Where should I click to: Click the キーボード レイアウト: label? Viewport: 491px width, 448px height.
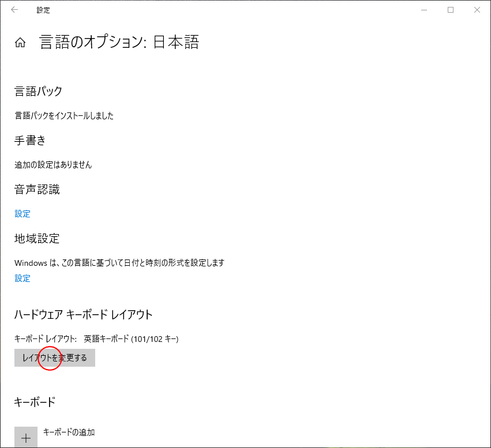click(x=46, y=339)
